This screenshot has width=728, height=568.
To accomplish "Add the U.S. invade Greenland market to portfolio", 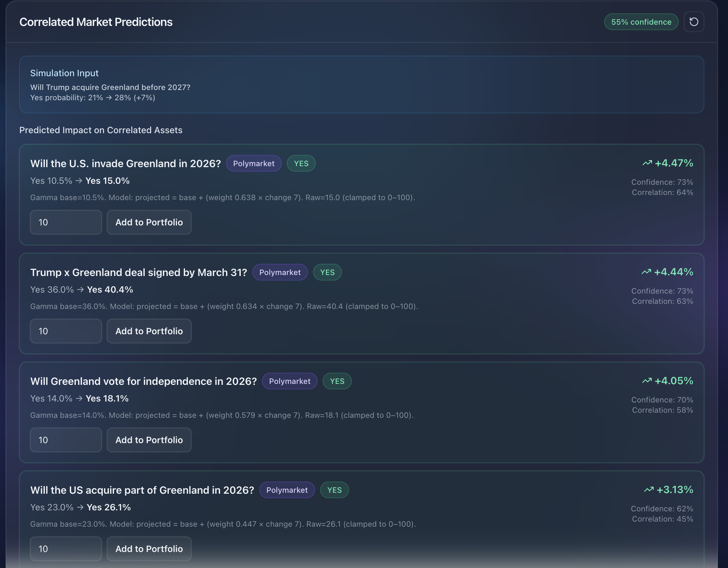I will coord(149,222).
